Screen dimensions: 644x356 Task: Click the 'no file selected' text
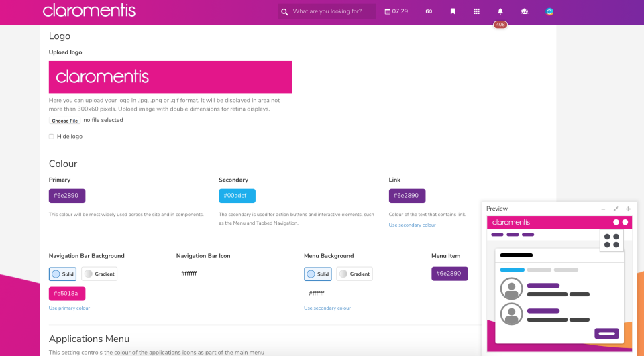point(103,120)
